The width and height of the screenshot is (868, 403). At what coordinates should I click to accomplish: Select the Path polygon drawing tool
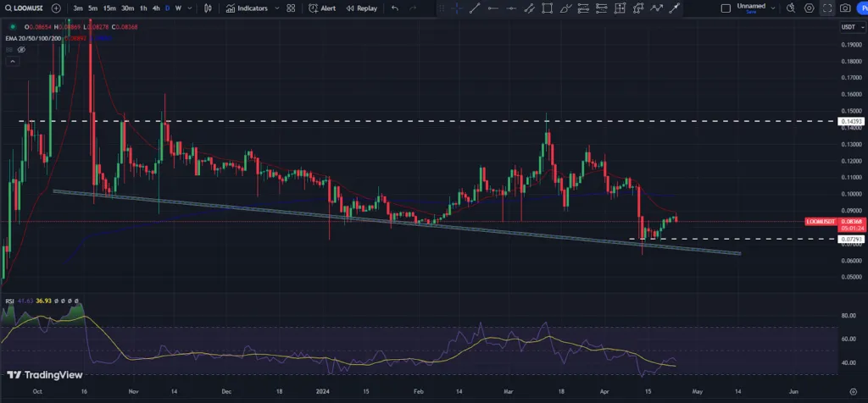[637, 8]
